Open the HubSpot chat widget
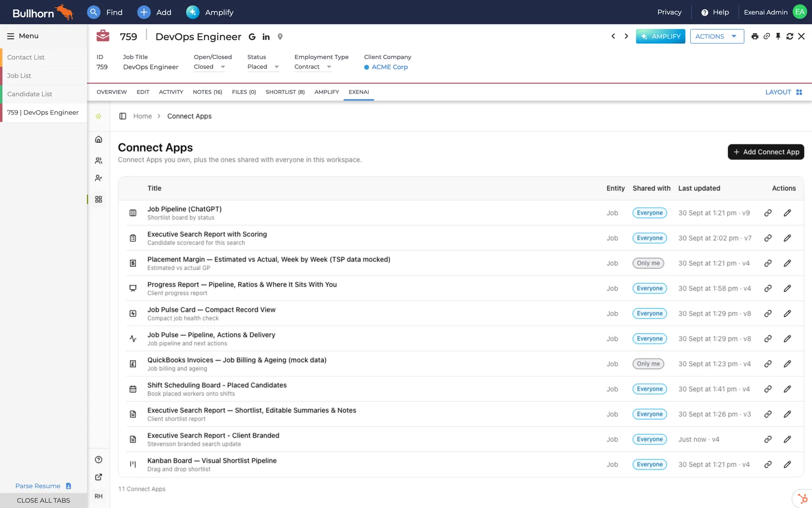 tap(802, 498)
